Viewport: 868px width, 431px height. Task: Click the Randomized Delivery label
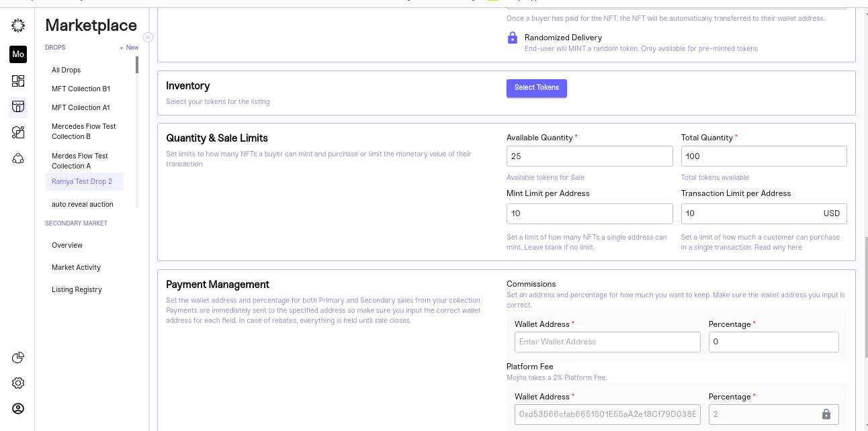tap(563, 38)
